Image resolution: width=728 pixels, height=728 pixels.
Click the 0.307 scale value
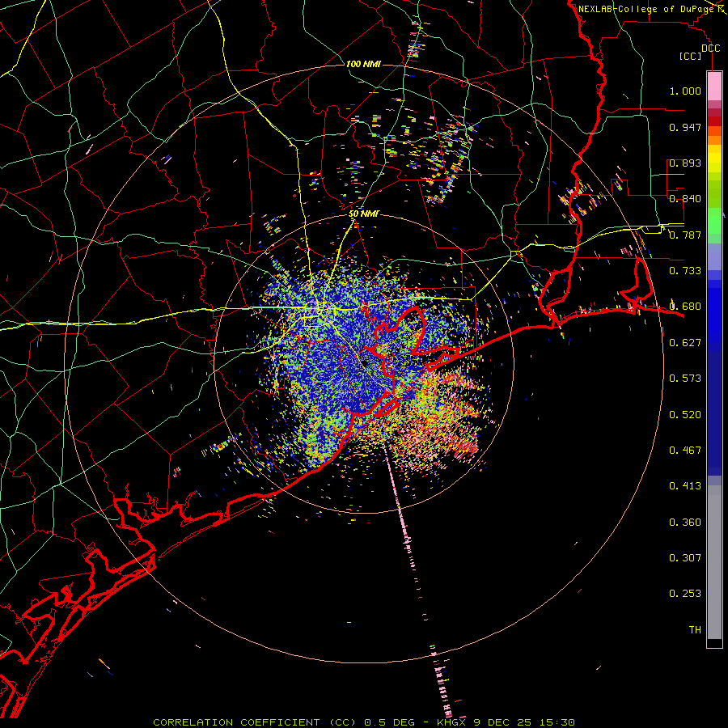click(685, 558)
